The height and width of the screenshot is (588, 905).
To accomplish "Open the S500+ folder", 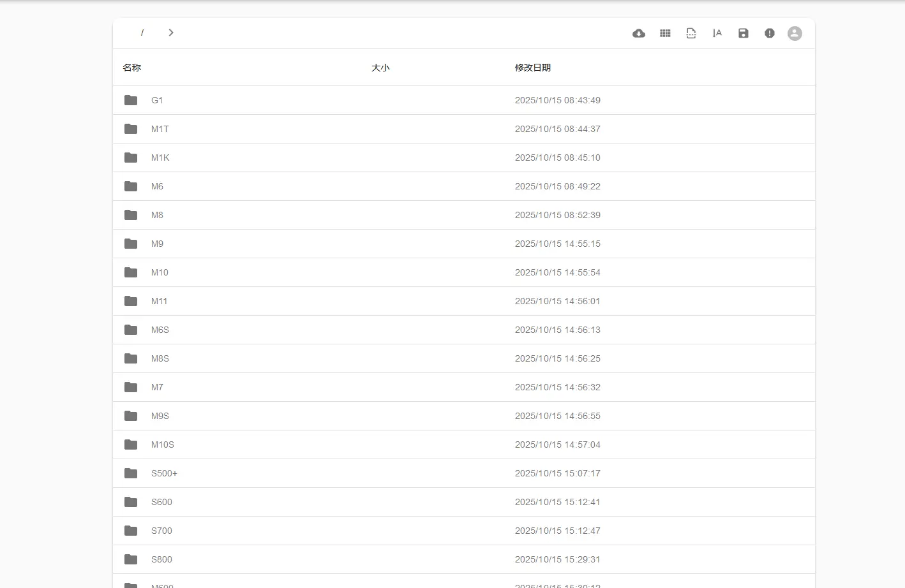I will click(164, 473).
